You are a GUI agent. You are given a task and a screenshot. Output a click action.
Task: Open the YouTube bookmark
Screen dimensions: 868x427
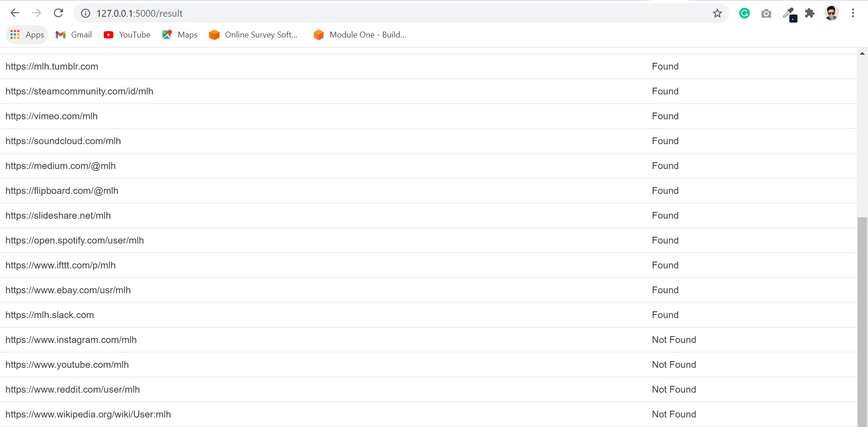(127, 35)
